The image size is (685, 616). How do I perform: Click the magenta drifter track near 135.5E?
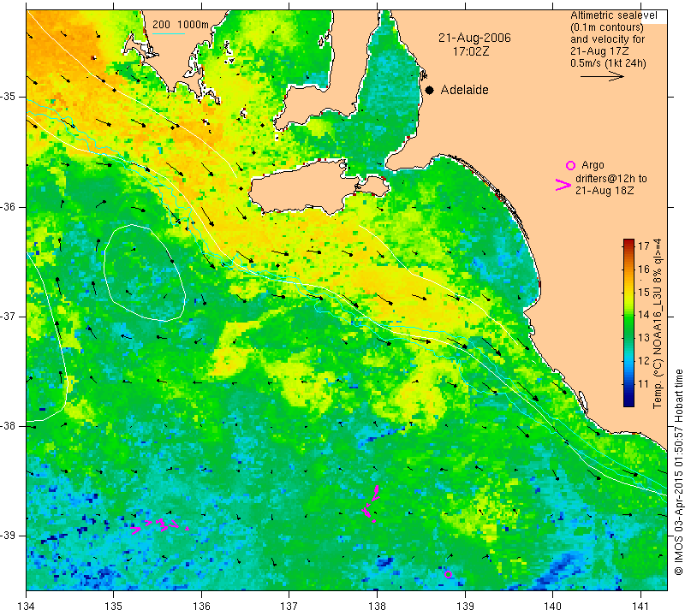point(160,524)
